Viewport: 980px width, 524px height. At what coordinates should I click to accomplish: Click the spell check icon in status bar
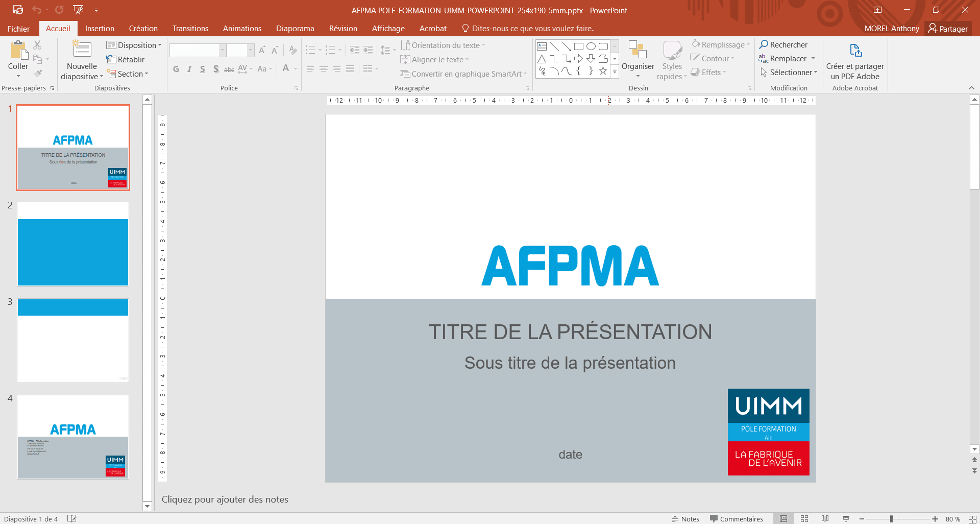pyautogui.click(x=72, y=518)
